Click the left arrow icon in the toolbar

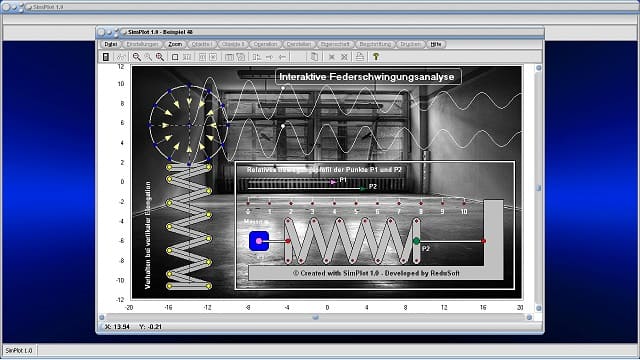(282, 57)
